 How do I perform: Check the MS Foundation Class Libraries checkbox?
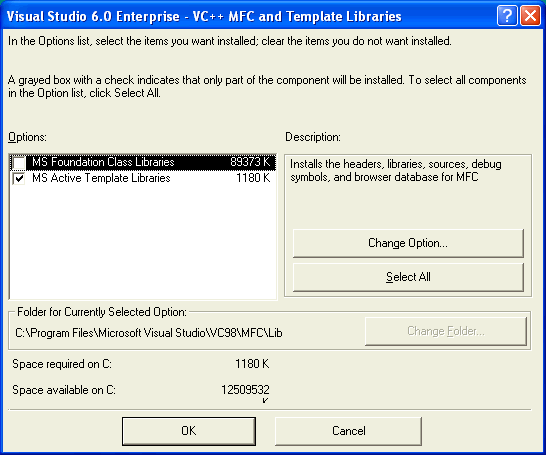coord(19,163)
